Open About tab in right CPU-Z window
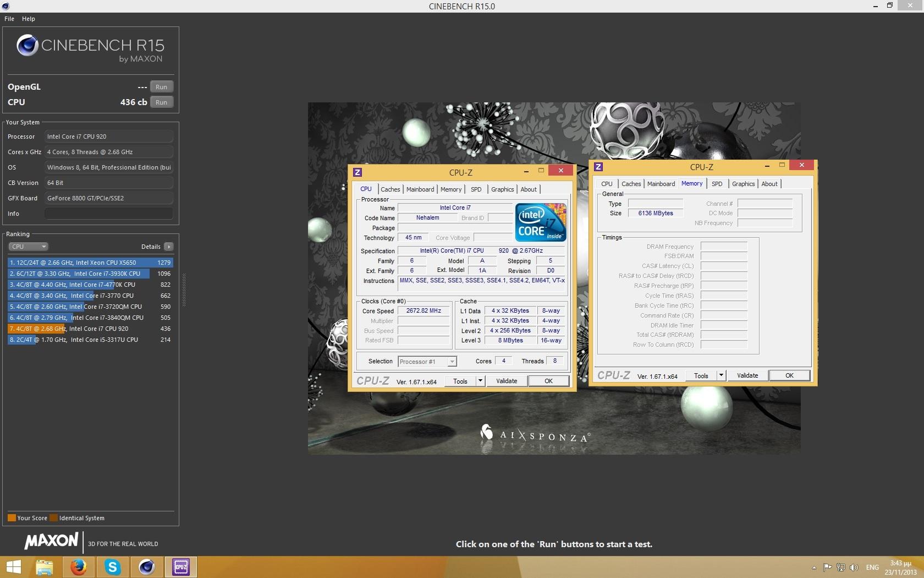 [x=769, y=184]
